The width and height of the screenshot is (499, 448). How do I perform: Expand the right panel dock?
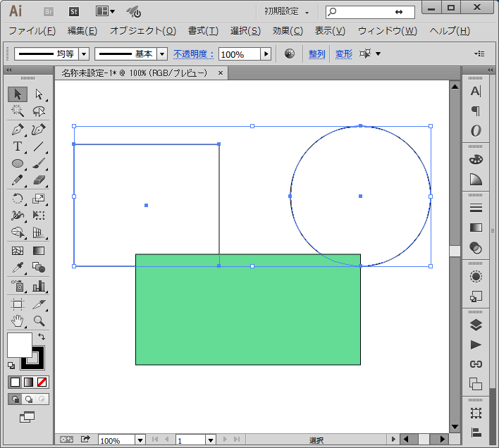coord(490,70)
